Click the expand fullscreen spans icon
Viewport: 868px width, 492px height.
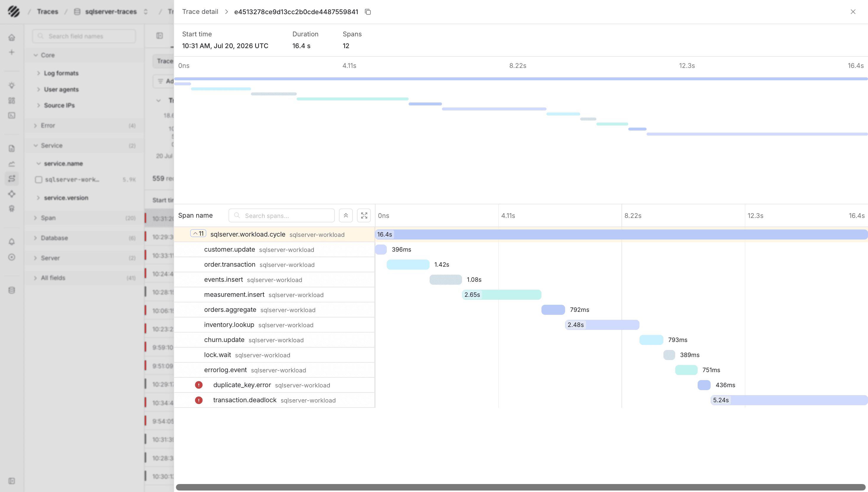pos(364,215)
